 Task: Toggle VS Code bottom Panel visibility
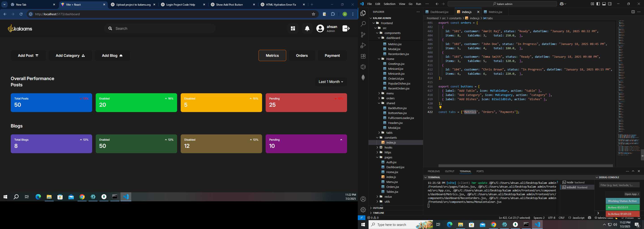pos(604,4)
